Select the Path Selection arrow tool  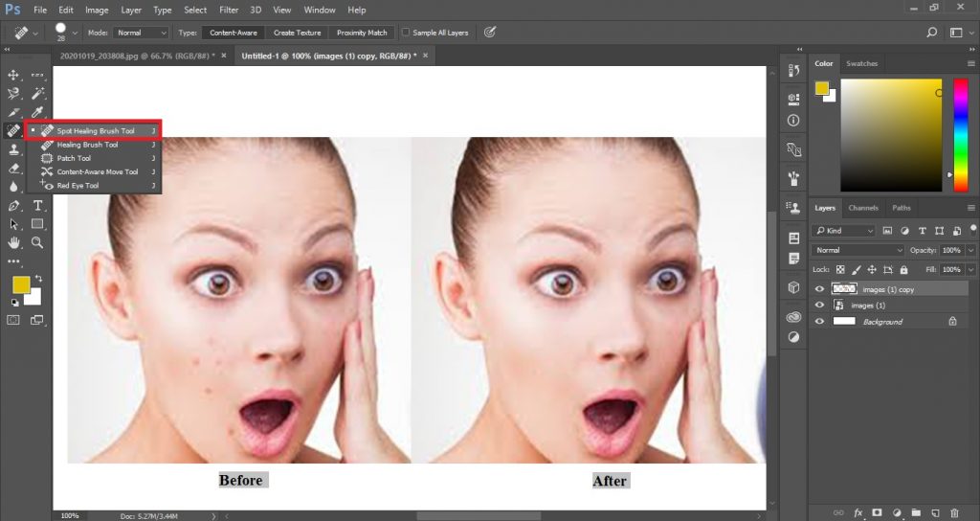[x=13, y=224]
